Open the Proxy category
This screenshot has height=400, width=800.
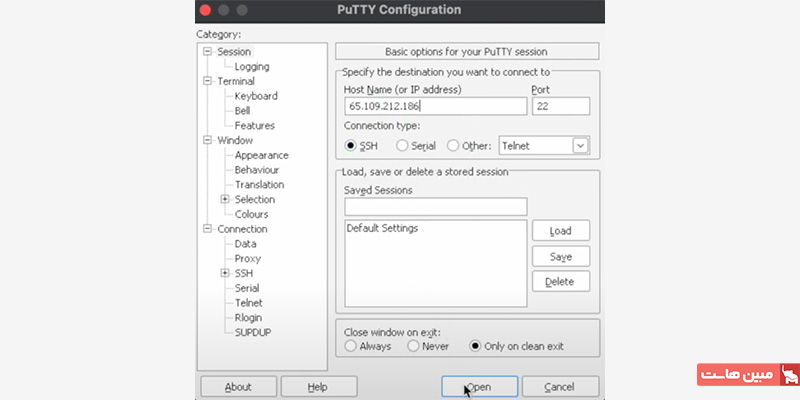[x=247, y=259]
